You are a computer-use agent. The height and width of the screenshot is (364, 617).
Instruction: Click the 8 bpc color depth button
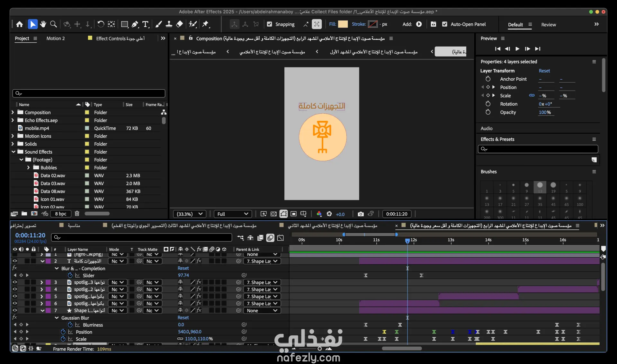click(x=60, y=214)
